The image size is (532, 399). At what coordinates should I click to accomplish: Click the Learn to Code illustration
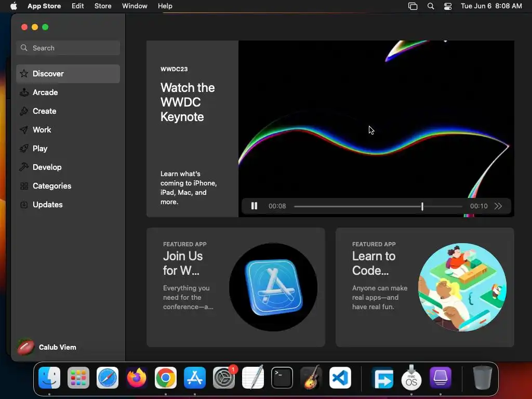[x=462, y=287]
